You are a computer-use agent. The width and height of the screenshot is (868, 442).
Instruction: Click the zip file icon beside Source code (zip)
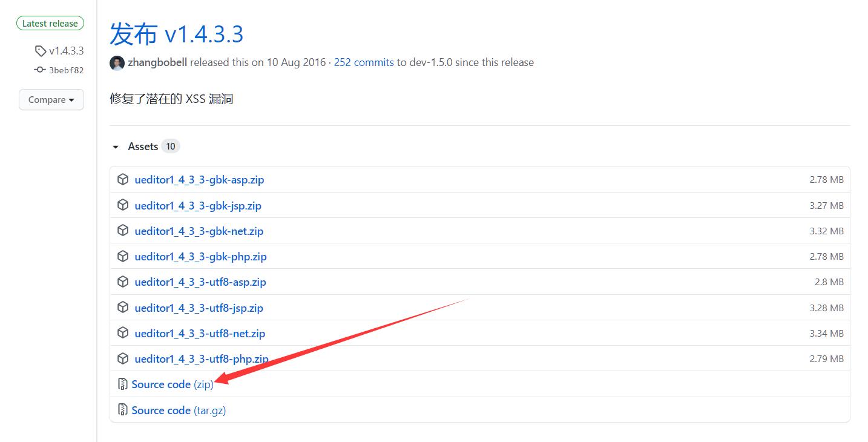pos(123,384)
